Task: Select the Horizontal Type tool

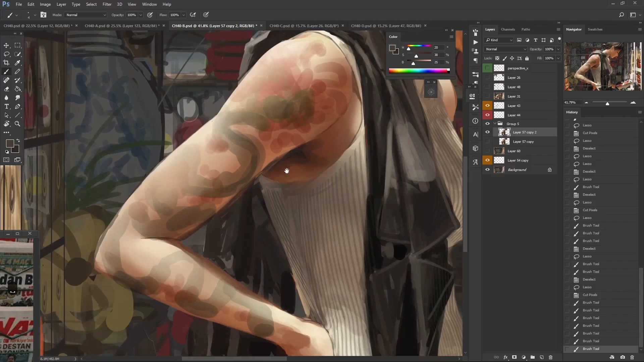Action: coord(6,106)
